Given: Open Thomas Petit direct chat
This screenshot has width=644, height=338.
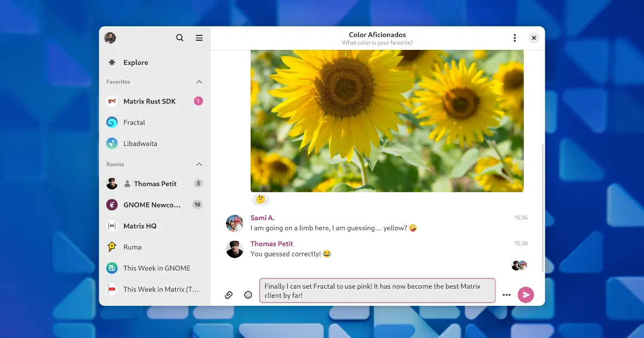Looking at the screenshot, I should pos(155,183).
